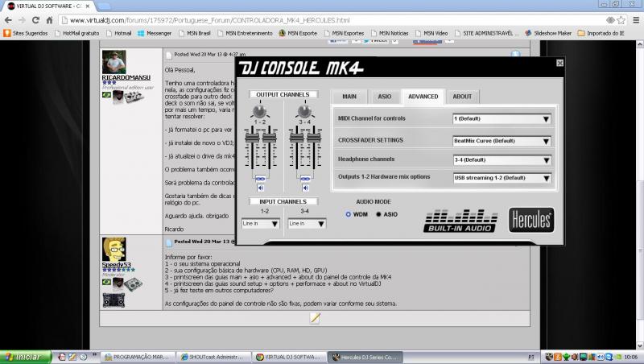
Task: Click right fader of output channels 3-4
Action: [x=314, y=138]
